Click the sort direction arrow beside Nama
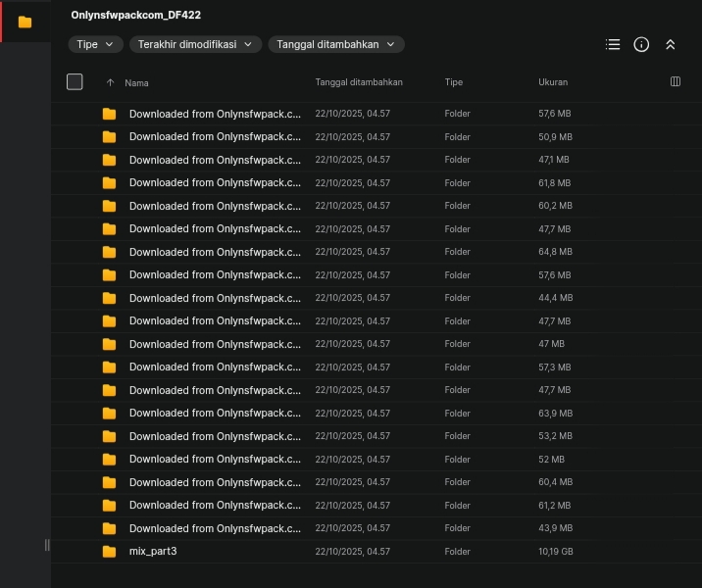 coord(110,82)
